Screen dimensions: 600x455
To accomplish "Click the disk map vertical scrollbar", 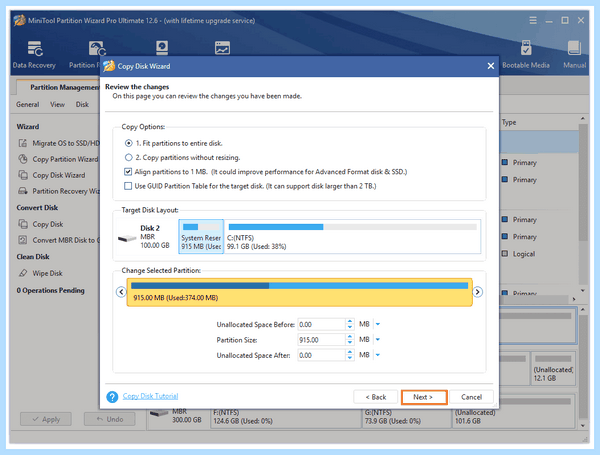I will point(583,367).
